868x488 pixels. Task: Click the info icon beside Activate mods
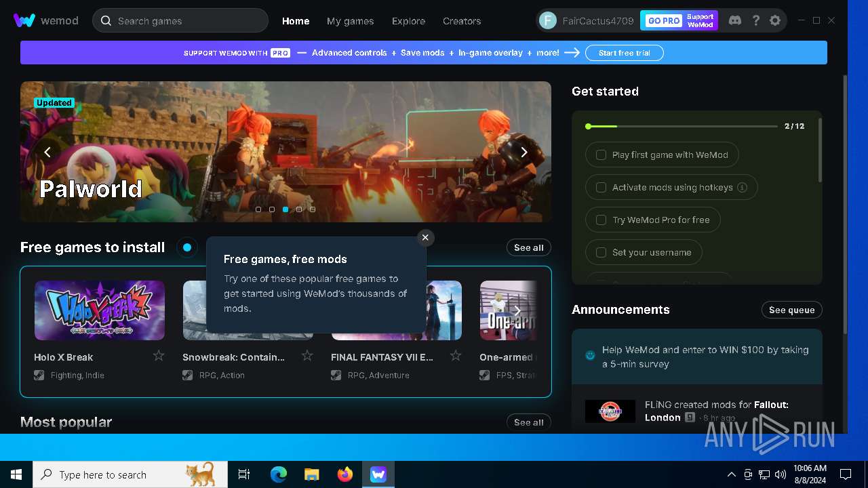pos(742,187)
